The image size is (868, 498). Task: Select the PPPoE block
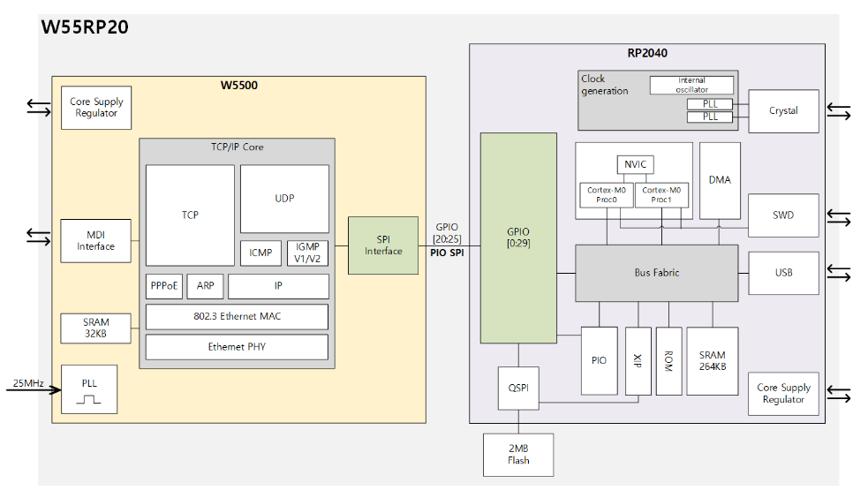(164, 286)
